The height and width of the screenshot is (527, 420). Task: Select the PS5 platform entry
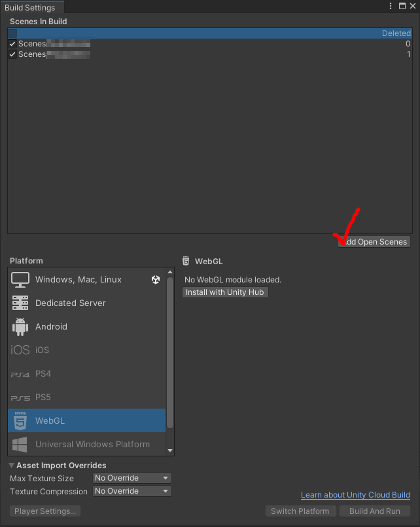tap(87, 398)
